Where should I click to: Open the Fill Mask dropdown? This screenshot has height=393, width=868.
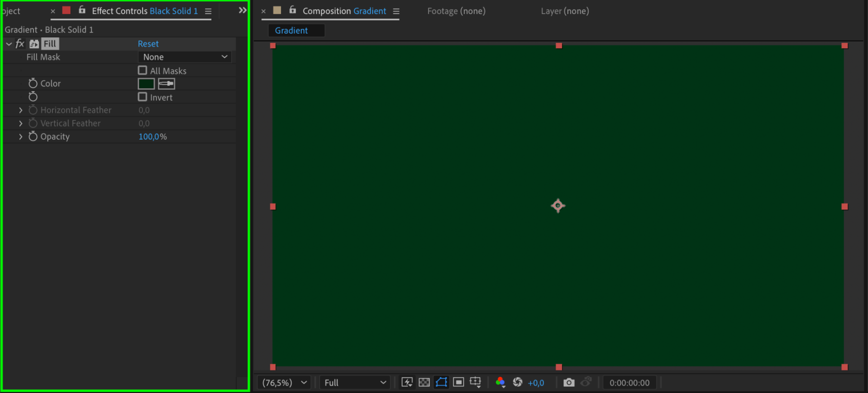pyautogui.click(x=185, y=57)
